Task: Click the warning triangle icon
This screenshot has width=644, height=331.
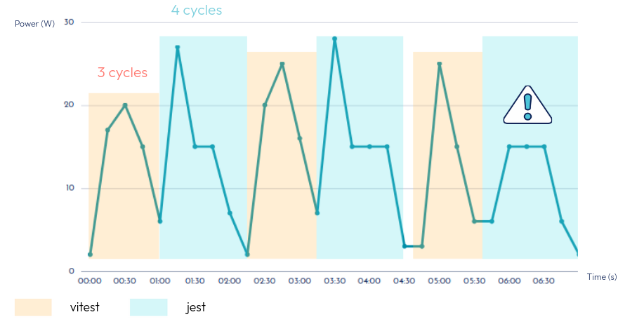Action: (x=527, y=107)
